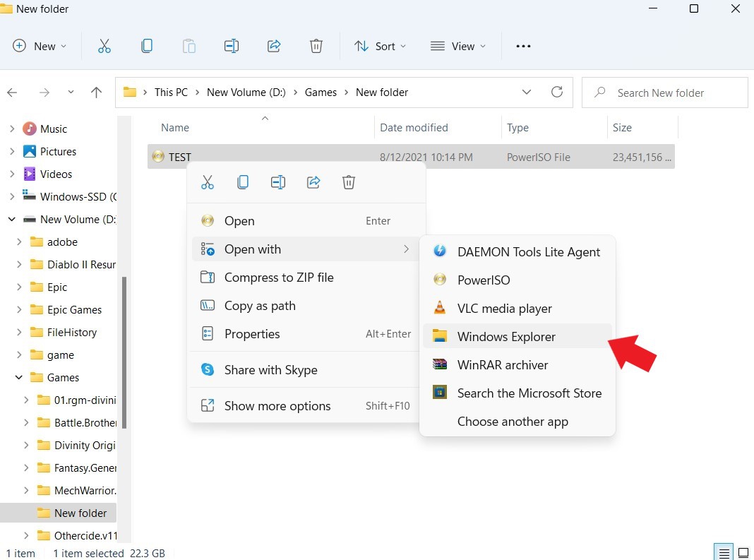Click the Search New folder box
Image resolution: width=754 pixels, height=560 pixels.
664,93
